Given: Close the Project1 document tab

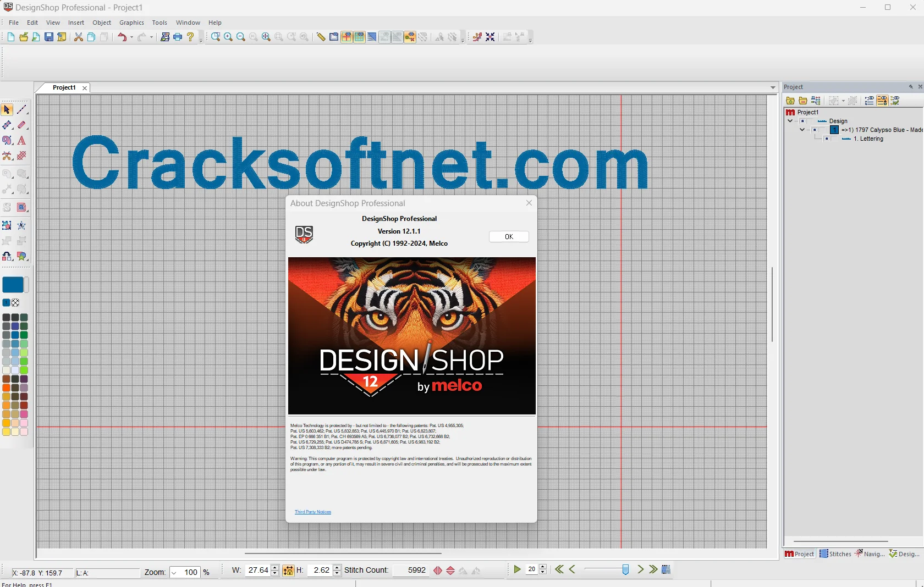Looking at the screenshot, I should tap(85, 88).
